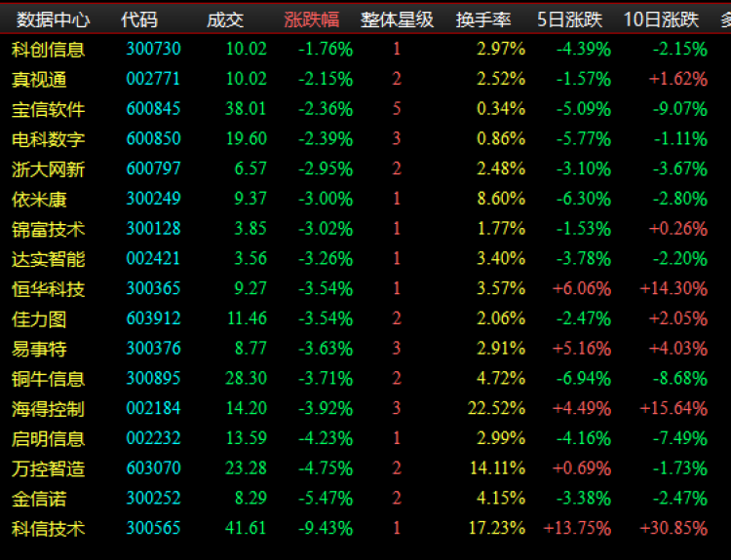Click the +14.30% 10-day value of 恒华科技
The height and width of the screenshot is (560, 731).
pos(673,288)
